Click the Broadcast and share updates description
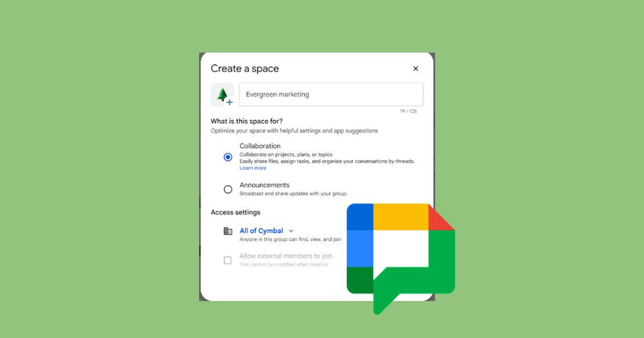This screenshot has width=644, height=338. tap(293, 194)
